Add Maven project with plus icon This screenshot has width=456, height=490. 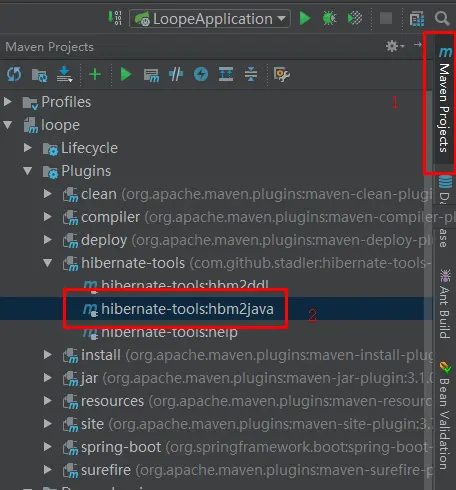pos(95,74)
